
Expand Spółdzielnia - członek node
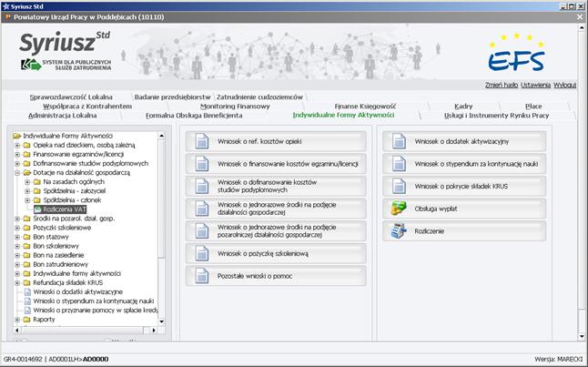point(27,200)
